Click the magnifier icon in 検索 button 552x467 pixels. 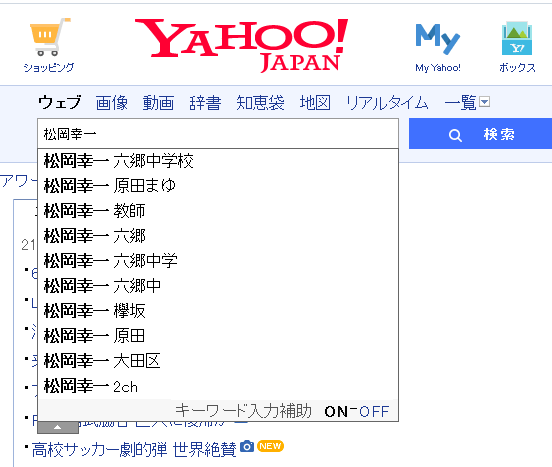click(x=455, y=135)
